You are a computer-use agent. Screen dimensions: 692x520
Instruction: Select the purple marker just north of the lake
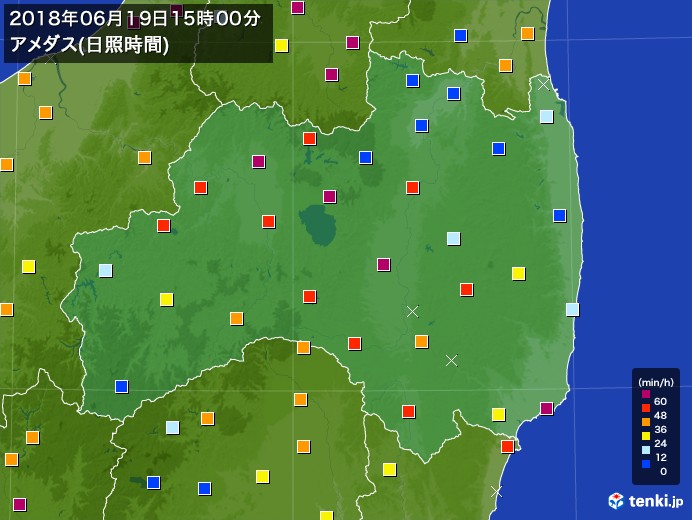click(x=330, y=196)
